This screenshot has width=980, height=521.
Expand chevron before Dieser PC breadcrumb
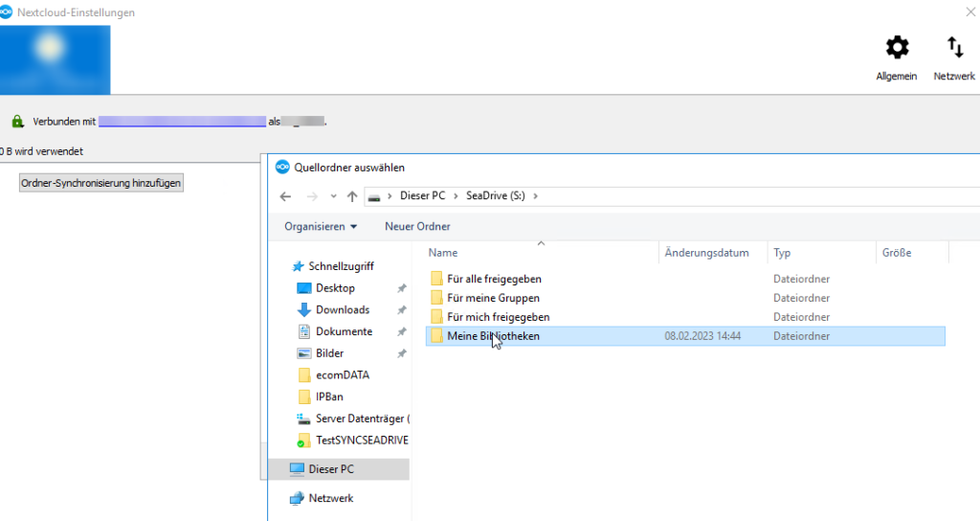pos(390,196)
